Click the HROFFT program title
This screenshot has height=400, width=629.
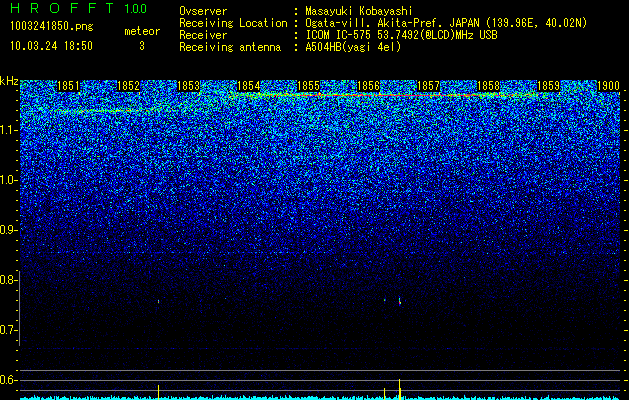coord(62,8)
